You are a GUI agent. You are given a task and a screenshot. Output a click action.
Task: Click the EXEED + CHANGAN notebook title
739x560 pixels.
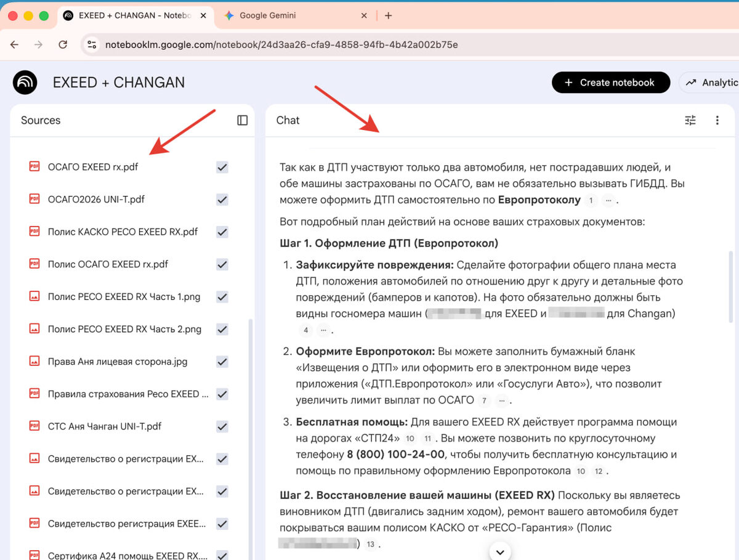click(119, 83)
